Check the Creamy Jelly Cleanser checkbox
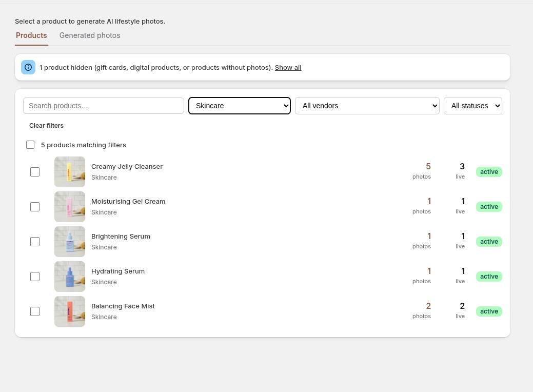This screenshot has height=392, width=533. [x=35, y=172]
